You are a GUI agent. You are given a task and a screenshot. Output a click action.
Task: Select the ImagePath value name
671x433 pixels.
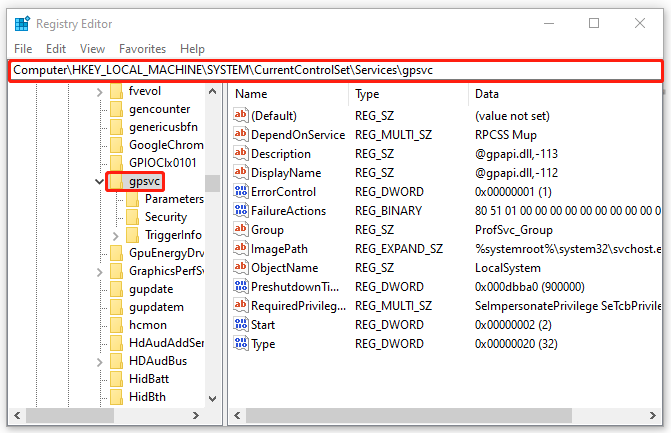[x=279, y=249]
